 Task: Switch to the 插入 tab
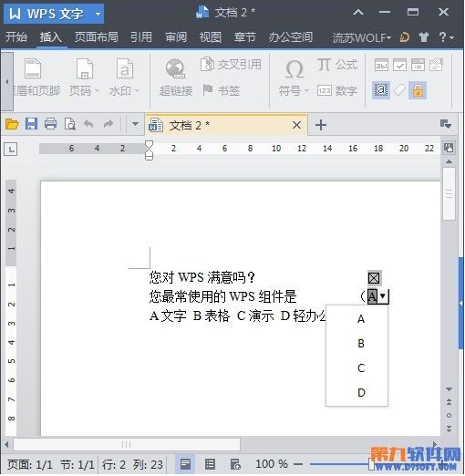[51, 37]
